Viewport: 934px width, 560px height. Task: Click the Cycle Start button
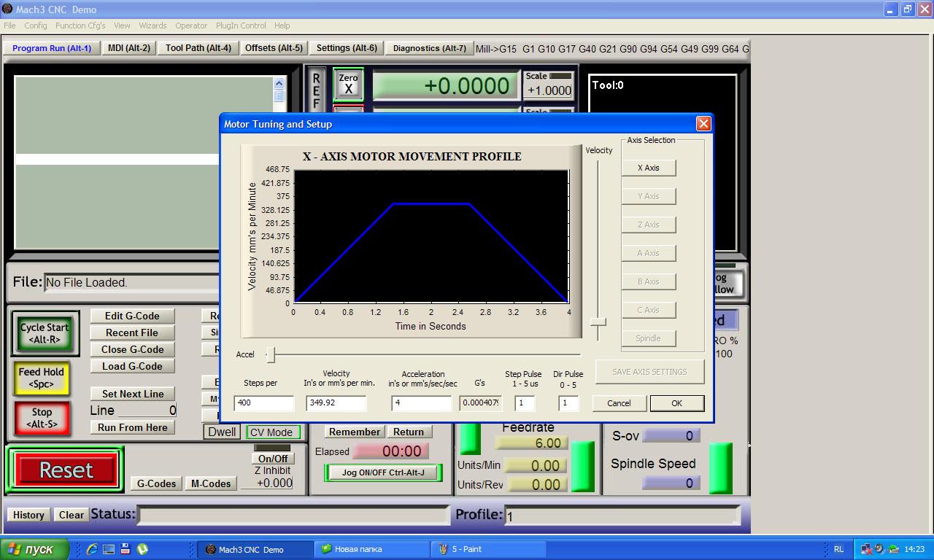click(x=44, y=333)
